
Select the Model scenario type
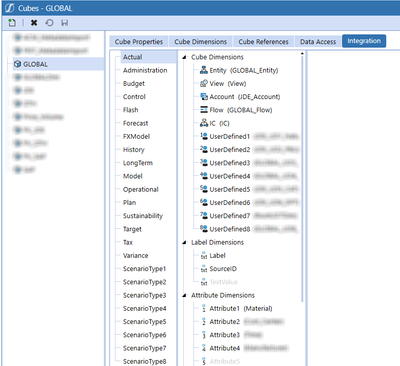(x=133, y=176)
